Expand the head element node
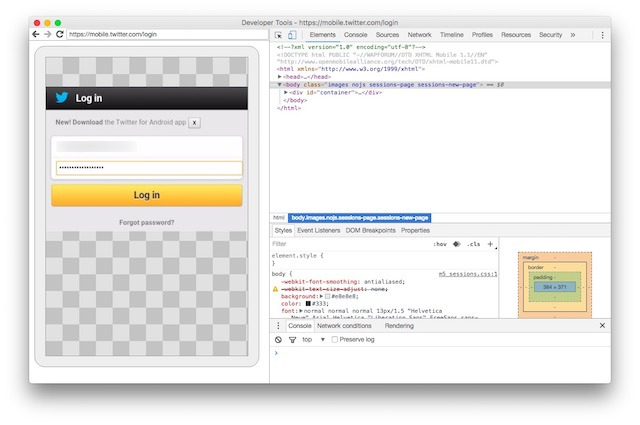This screenshot has height=425, width=640. (x=280, y=77)
